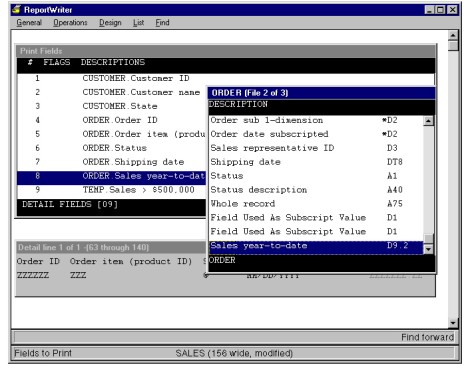This screenshot has height=365, width=470.
Task: Click the main window scroll up arrow
Action: pos(453,35)
